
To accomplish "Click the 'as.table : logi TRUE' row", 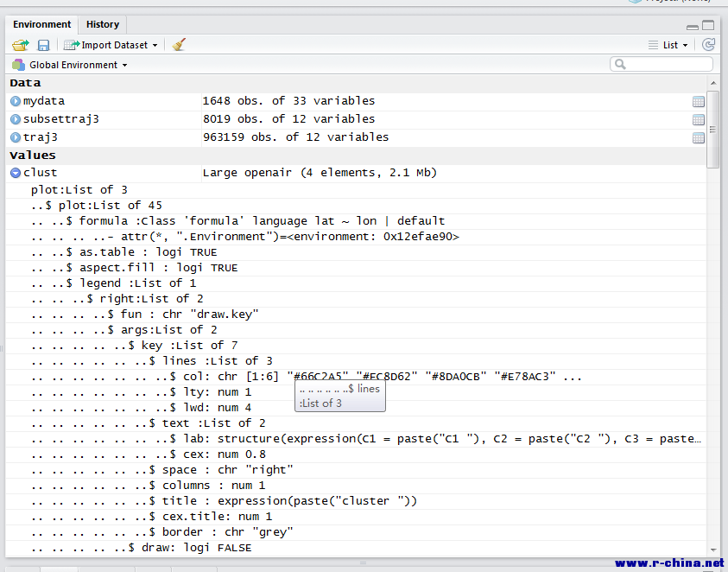I will coord(356,252).
